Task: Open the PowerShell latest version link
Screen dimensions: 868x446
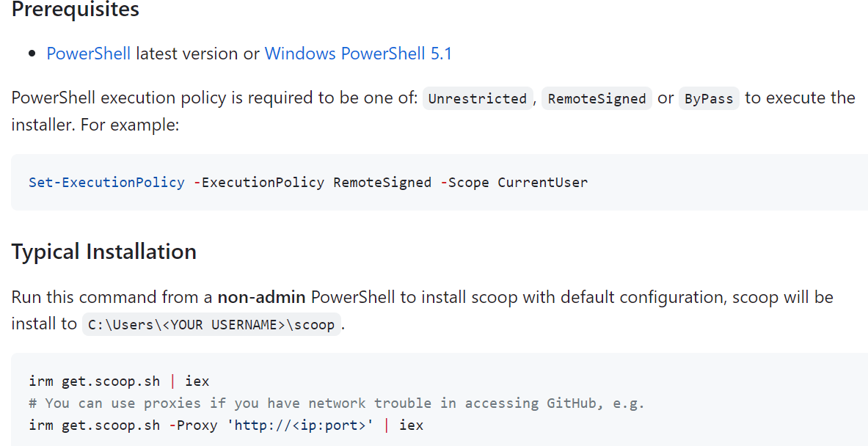Action: [88, 54]
